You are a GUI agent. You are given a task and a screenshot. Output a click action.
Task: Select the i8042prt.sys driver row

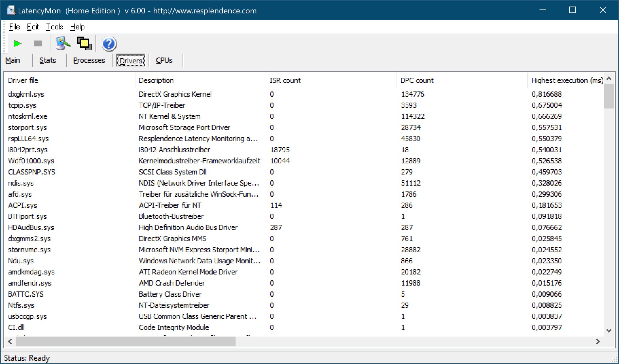[304, 150]
